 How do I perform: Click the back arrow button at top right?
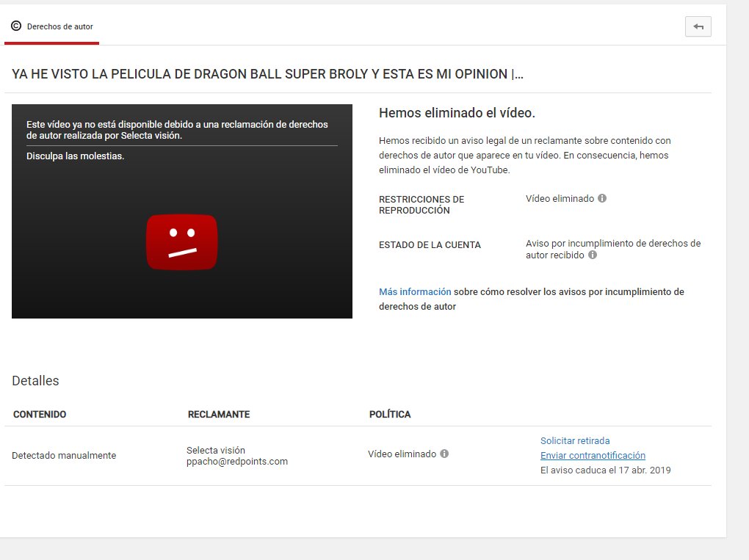(x=698, y=26)
